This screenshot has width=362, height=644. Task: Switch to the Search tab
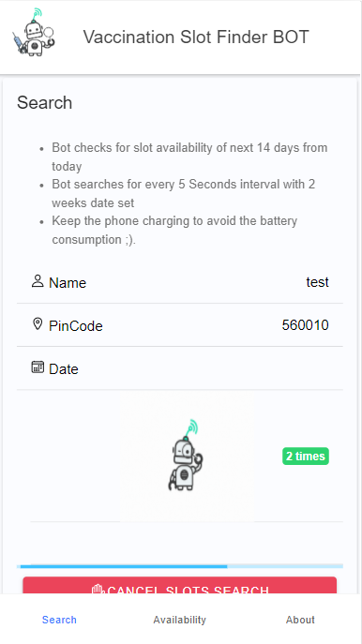pyautogui.click(x=60, y=620)
